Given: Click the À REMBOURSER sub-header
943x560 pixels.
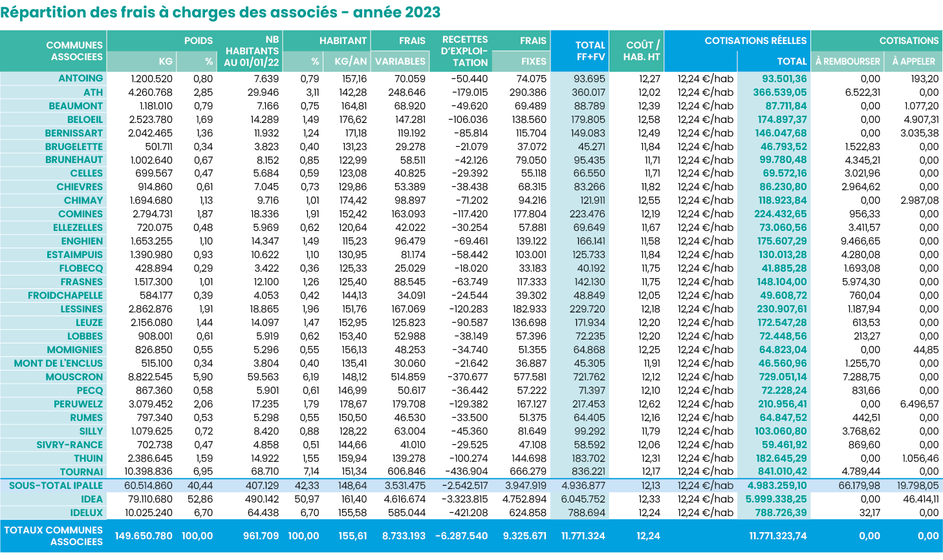Looking at the screenshot, I should [847, 61].
